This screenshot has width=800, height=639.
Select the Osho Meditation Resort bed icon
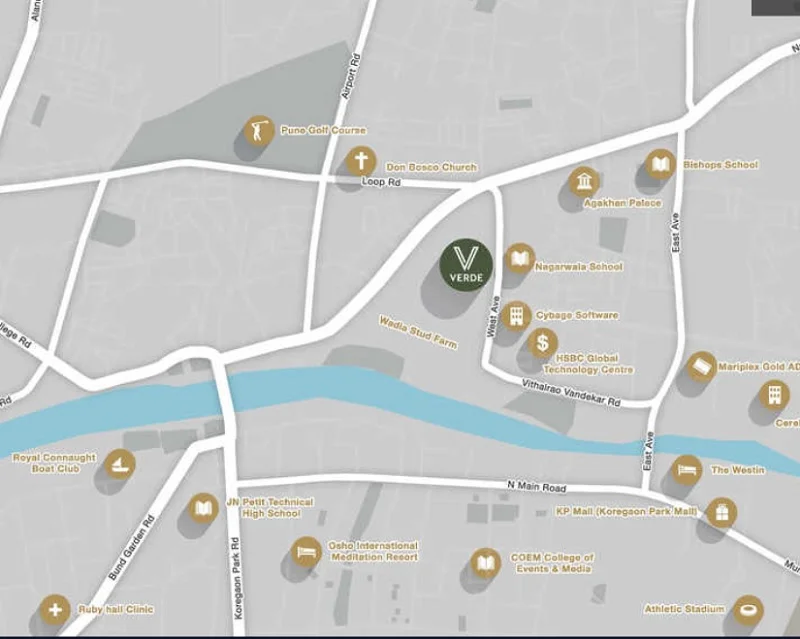306,552
